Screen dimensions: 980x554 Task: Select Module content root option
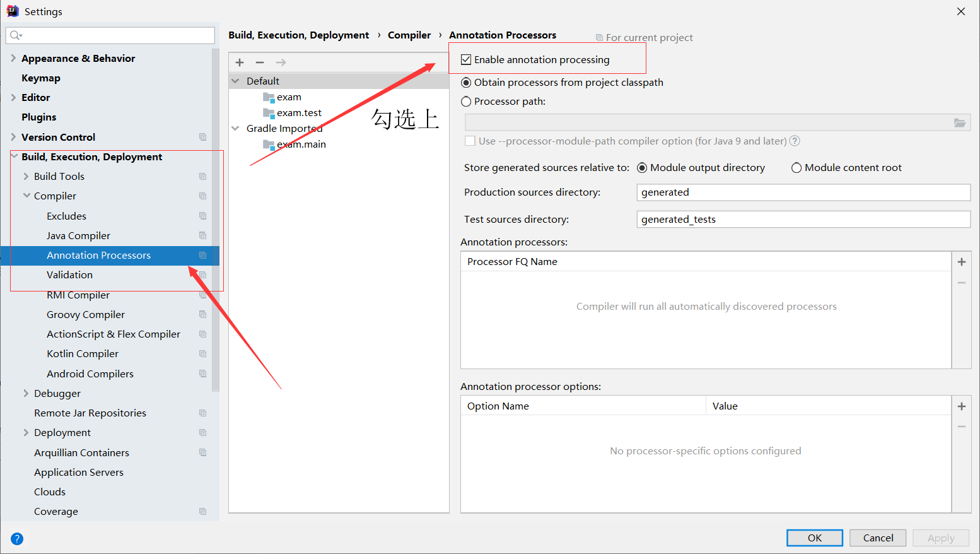click(796, 167)
